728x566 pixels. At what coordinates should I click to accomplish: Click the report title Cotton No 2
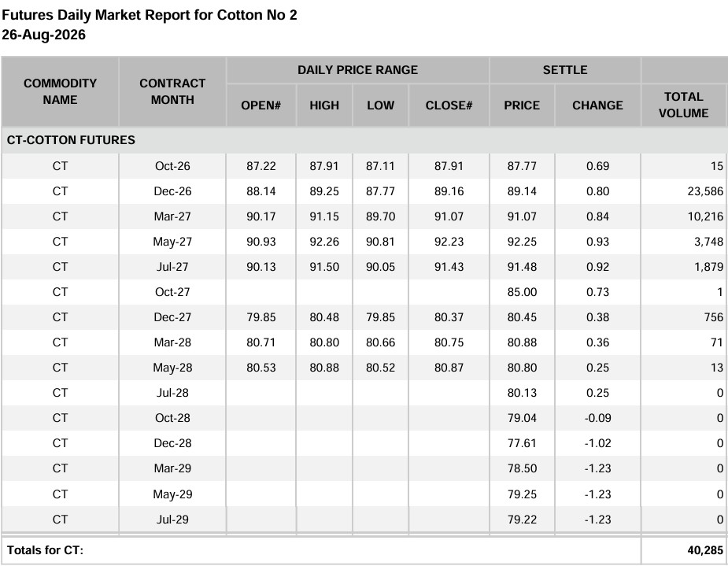pyautogui.click(x=257, y=15)
